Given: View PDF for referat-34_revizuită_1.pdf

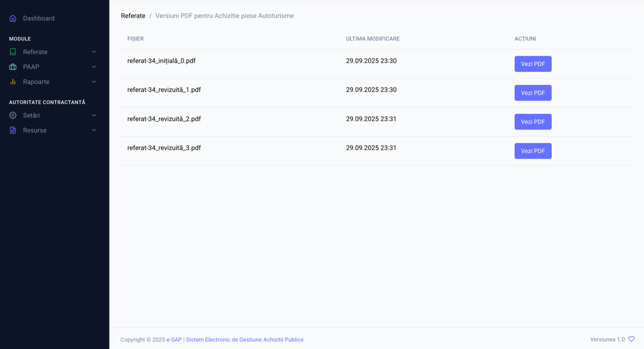Looking at the screenshot, I should coord(532,93).
